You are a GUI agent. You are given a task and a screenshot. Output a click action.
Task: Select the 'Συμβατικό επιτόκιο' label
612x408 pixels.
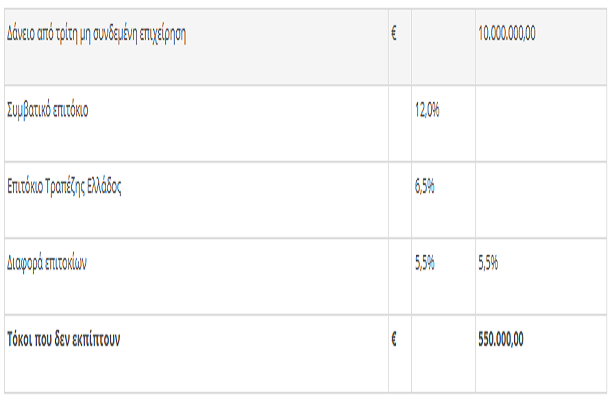pyautogui.click(x=48, y=110)
